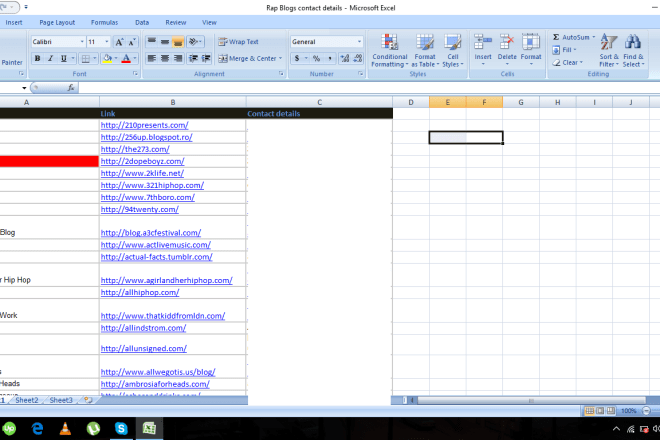Click the Insert cells icon
Image resolution: width=660 pixels, height=440 pixels.
483,43
